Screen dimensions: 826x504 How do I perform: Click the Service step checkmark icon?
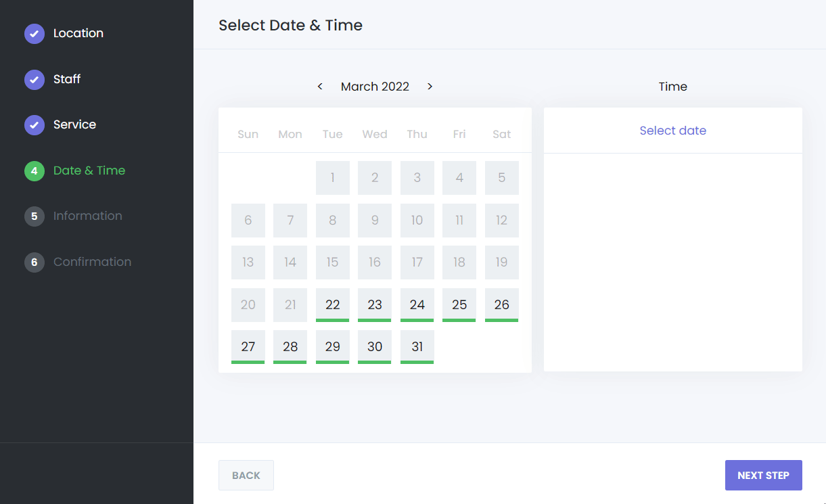pyautogui.click(x=34, y=124)
